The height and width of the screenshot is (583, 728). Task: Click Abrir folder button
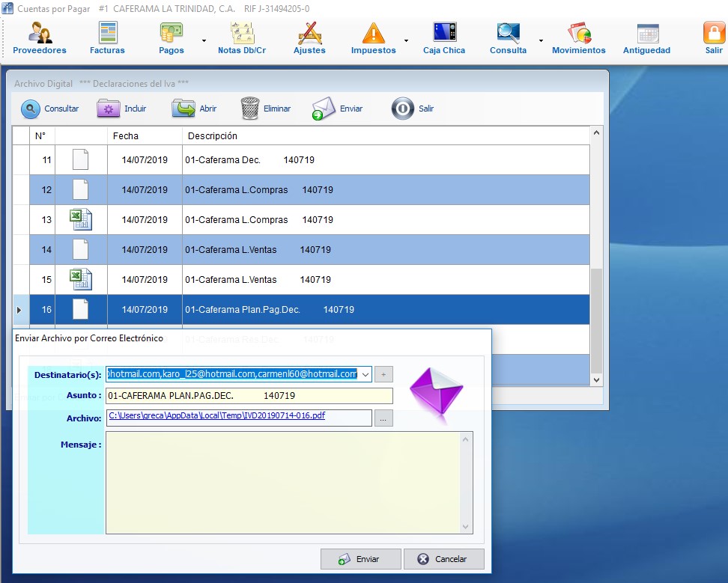point(194,109)
